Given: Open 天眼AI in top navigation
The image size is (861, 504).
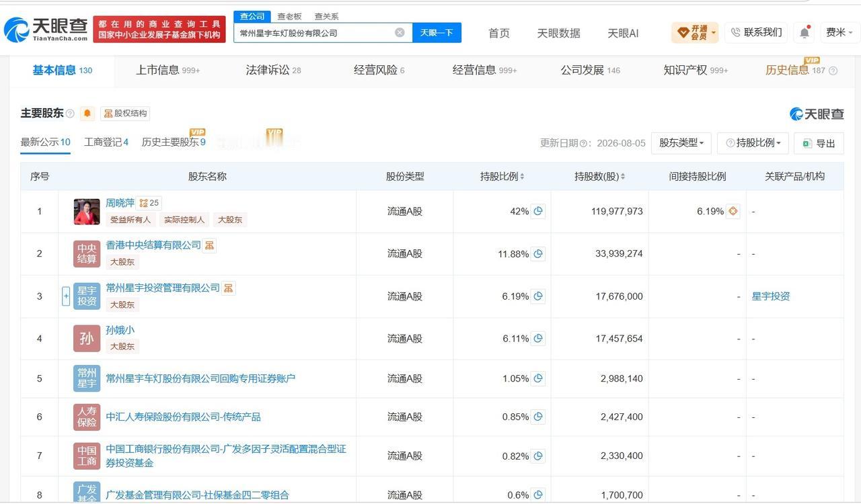Looking at the screenshot, I should pyautogui.click(x=623, y=33).
